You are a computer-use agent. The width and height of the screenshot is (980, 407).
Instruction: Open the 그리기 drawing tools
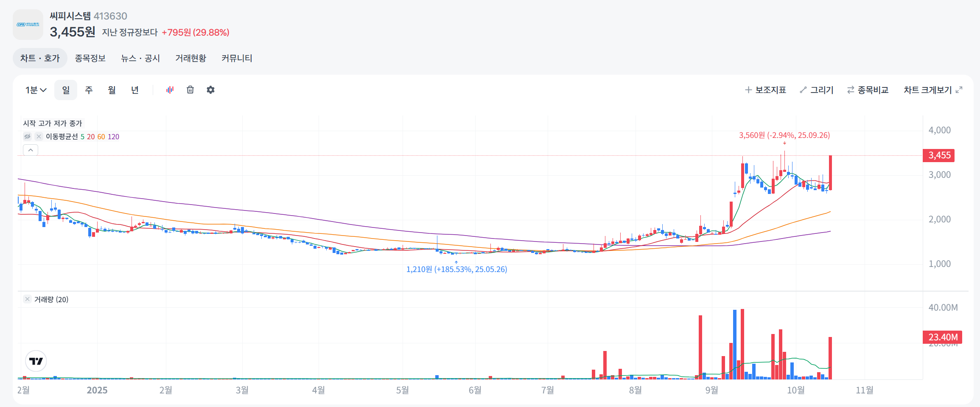[817, 90]
